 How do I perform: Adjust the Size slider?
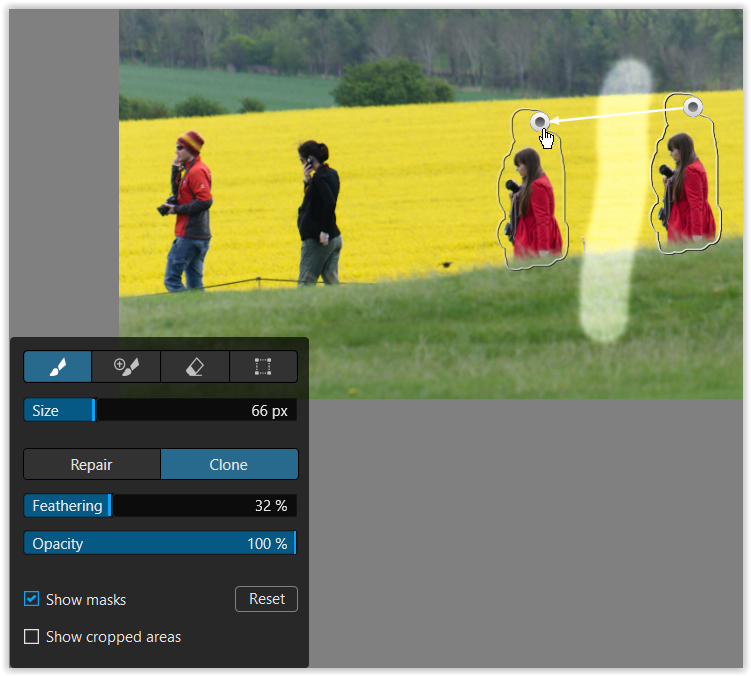tap(160, 411)
